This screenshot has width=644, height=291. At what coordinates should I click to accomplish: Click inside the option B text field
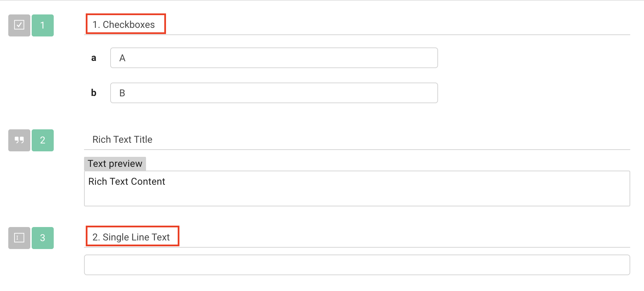[274, 93]
